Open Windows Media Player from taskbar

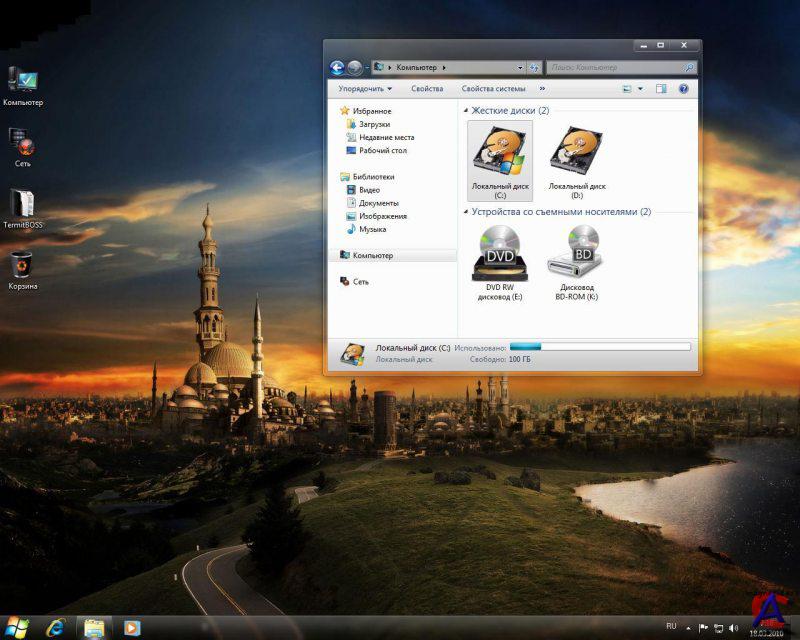tap(132, 627)
